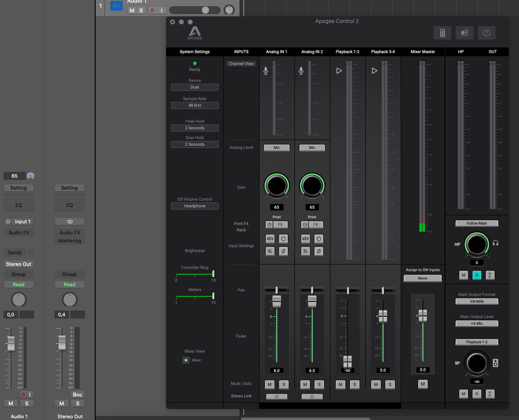Click the Analog IN 2 microphone icon
This screenshot has width=519, height=420.
pyautogui.click(x=301, y=71)
